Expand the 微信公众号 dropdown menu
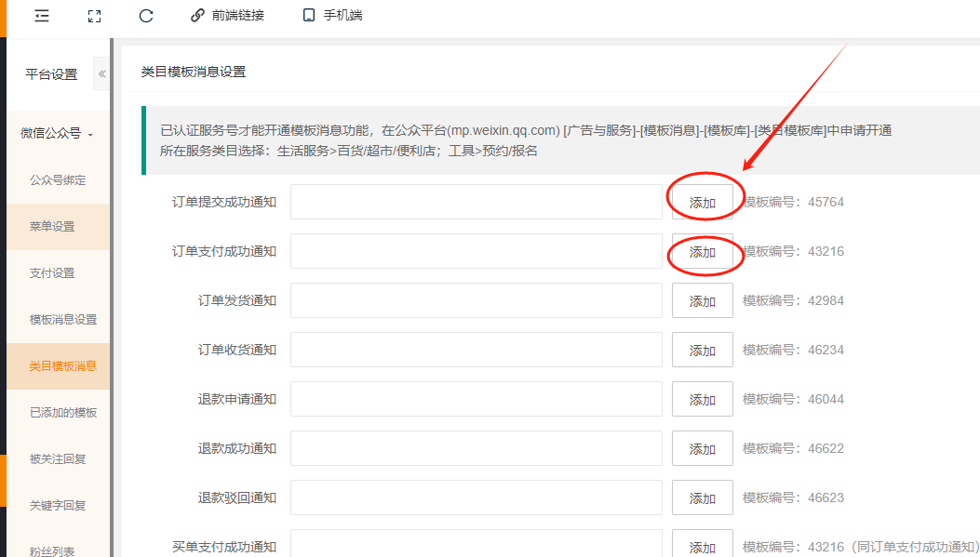The height and width of the screenshot is (557, 980). tap(57, 134)
